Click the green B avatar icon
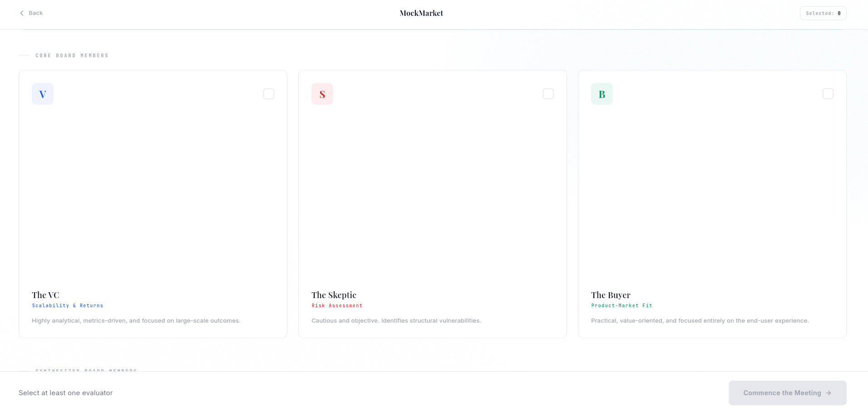 click(x=602, y=94)
